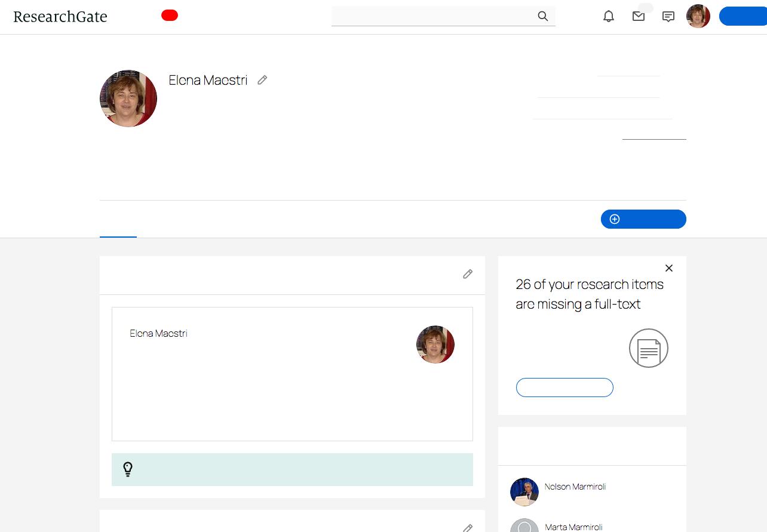Click the pencil edit icon on the top card
Viewport: 767px width, 532px height.
click(x=468, y=274)
